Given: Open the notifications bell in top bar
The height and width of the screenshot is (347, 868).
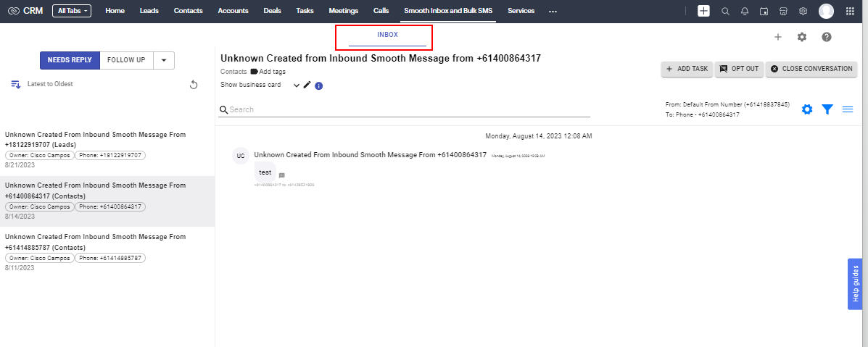Looking at the screenshot, I should tap(745, 11).
